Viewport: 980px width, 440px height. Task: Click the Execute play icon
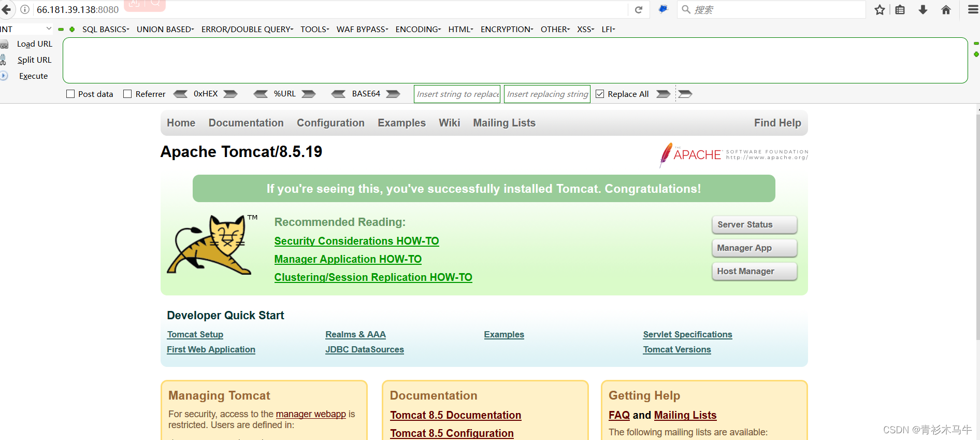pos(4,76)
